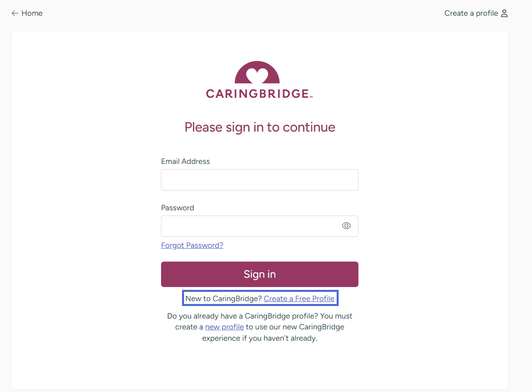Click the Please sign in to continue heading
The image size is (532, 392).
point(260,127)
